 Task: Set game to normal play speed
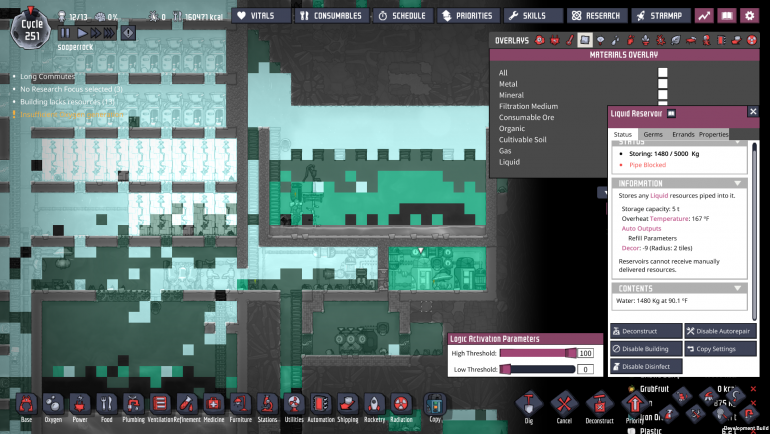pyautogui.click(x=82, y=33)
